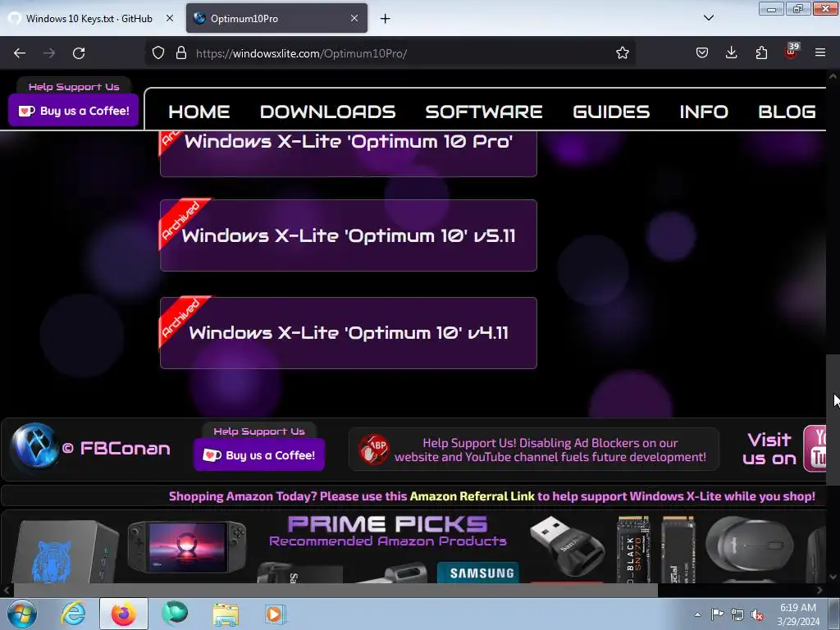Viewport: 840px width, 630px height.
Task: Click the horizontal page scrollbar thumb
Action: (x=336, y=591)
